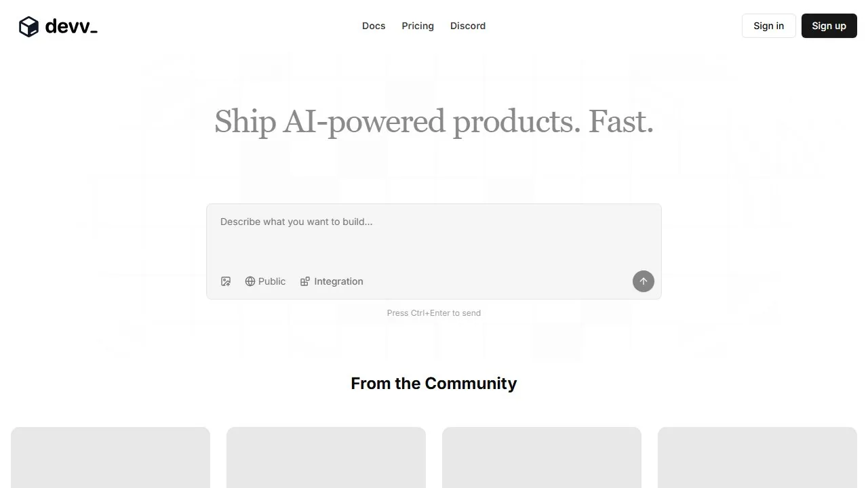Click the devv_ wordmark text
Viewport: 868px width, 488px height.
71,26
